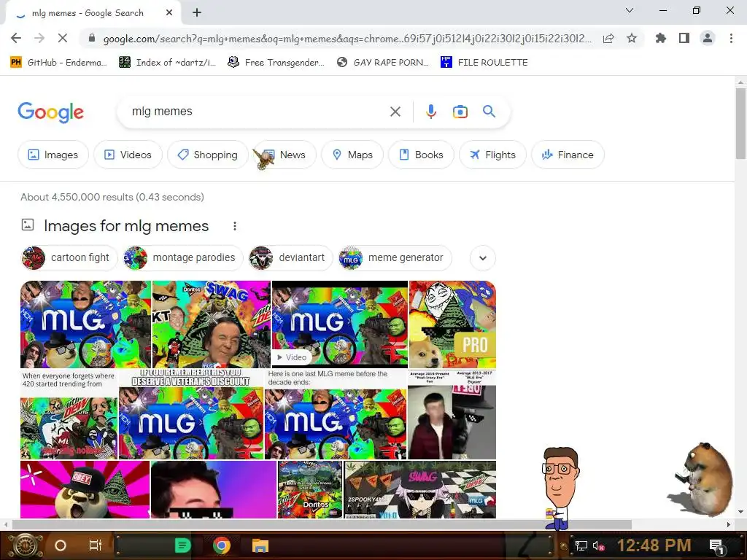This screenshot has width=747, height=560.
Task: Click the horizontal scrollbar right arrow
Action: point(728,524)
